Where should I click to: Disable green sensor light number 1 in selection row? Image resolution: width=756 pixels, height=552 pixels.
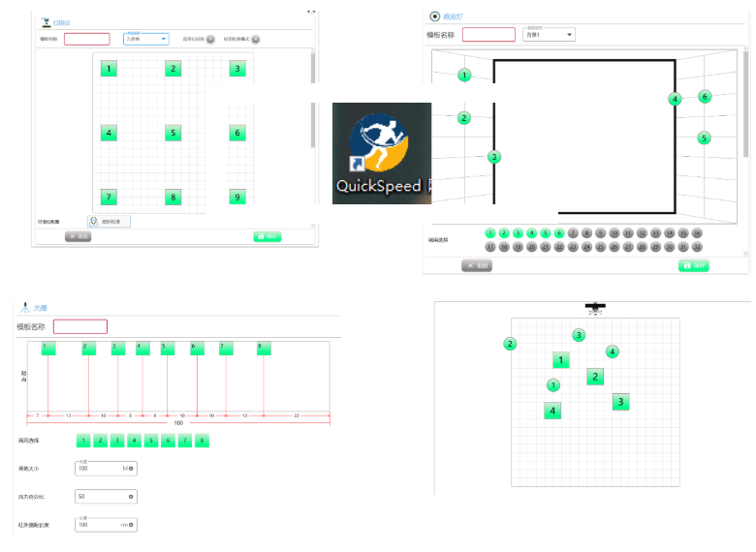[x=489, y=233]
